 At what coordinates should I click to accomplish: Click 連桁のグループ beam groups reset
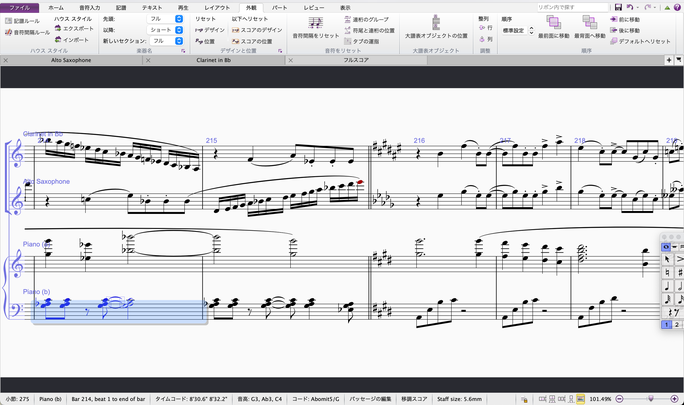point(366,20)
